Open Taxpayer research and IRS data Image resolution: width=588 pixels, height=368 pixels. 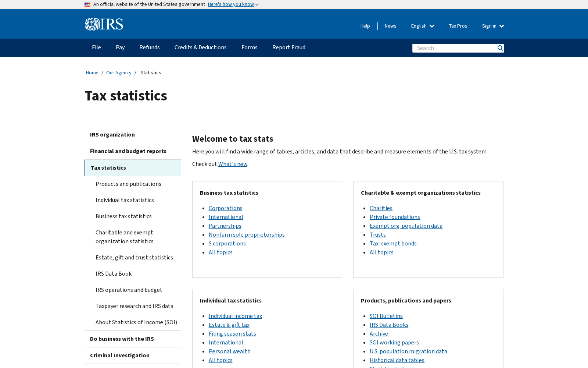135,306
